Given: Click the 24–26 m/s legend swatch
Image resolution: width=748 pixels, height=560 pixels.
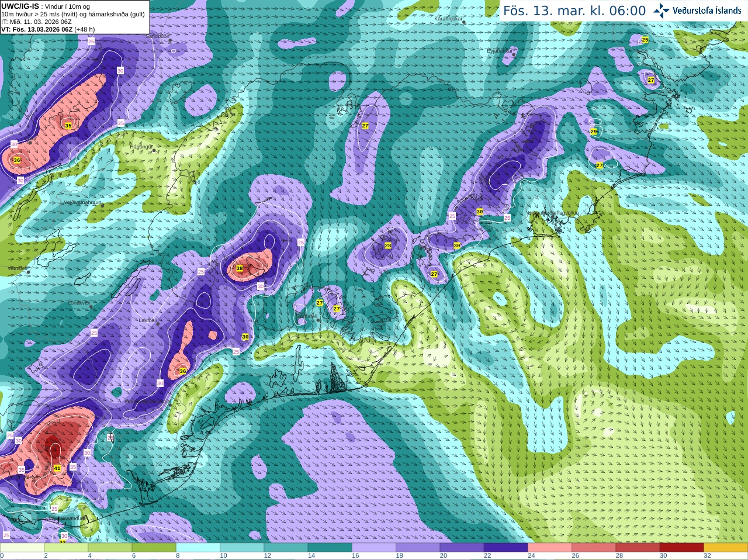Looking at the screenshot, I should (550, 548).
